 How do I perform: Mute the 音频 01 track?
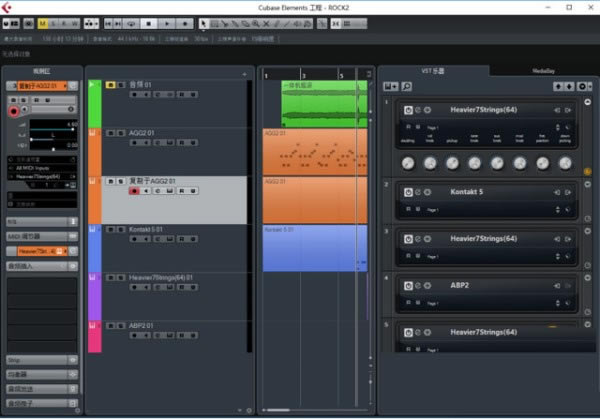pyautogui.click(x=109, y=85)
